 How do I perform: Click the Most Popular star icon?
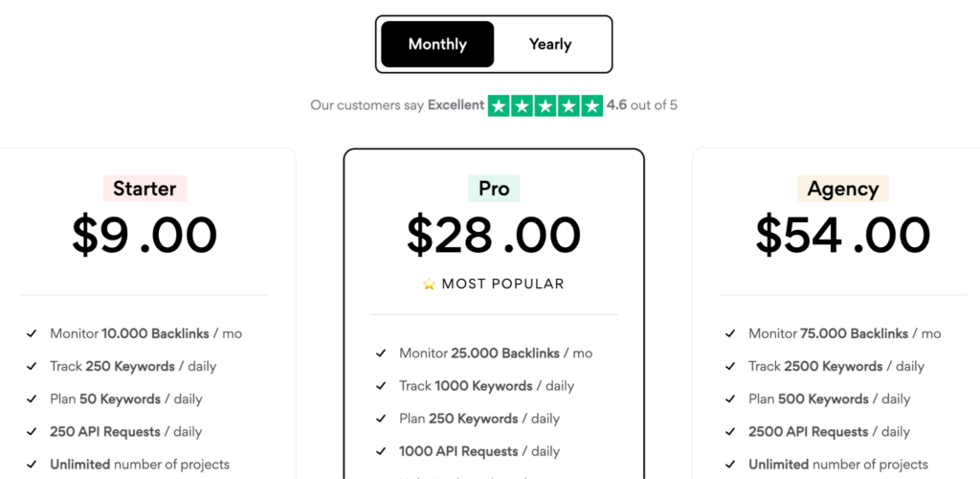click(x=430, y=284)
